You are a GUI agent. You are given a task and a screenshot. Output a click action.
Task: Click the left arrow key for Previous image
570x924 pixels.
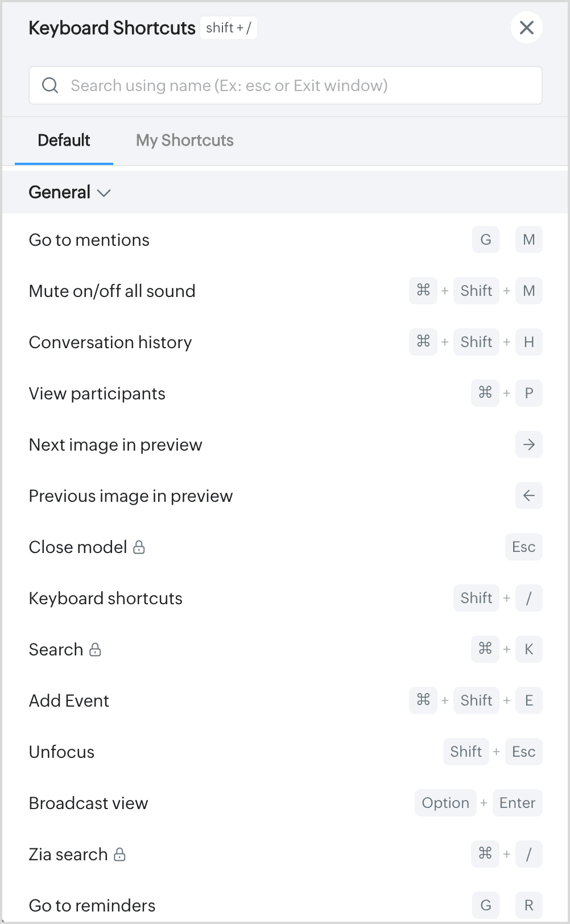(x=528, y=496)
